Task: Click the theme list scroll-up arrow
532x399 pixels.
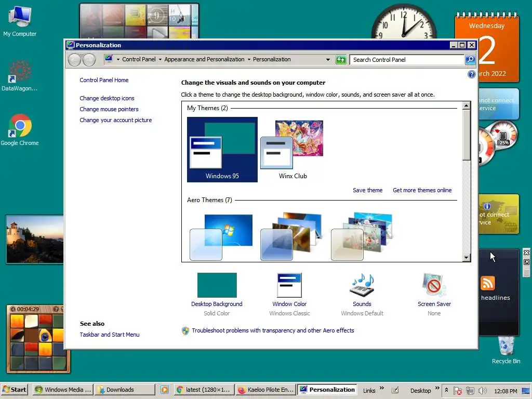Action: pos(466,106)
